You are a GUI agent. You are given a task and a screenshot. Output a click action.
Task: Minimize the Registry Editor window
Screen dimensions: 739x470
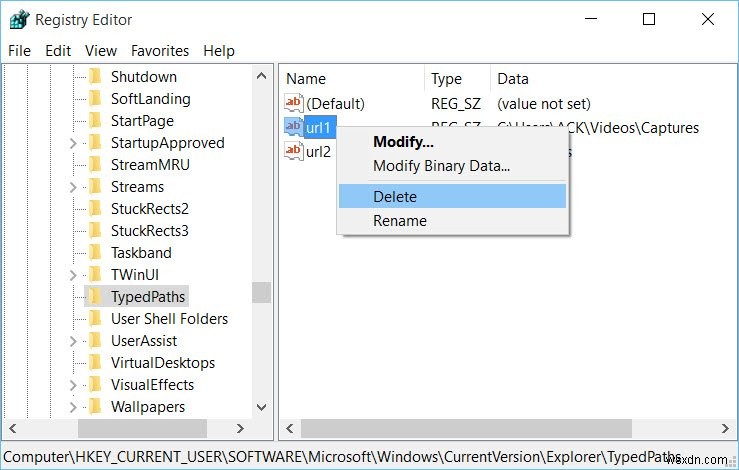[x=591, y=19]
